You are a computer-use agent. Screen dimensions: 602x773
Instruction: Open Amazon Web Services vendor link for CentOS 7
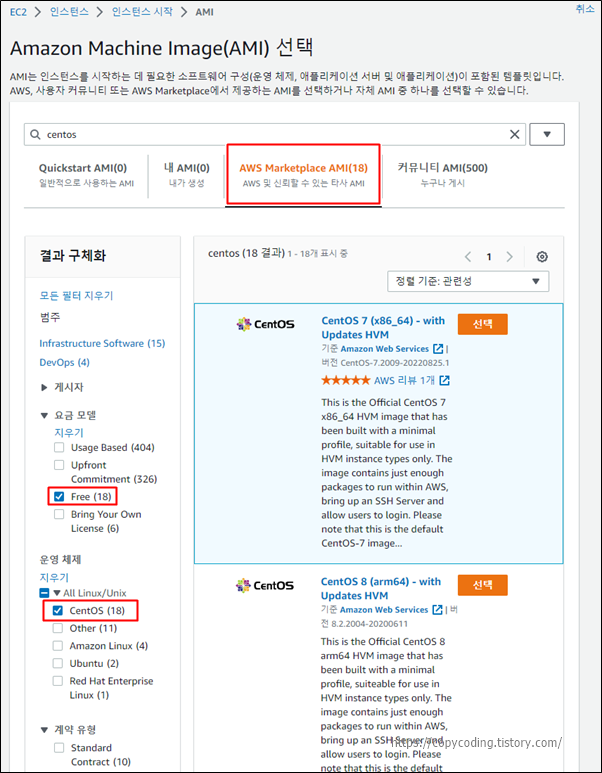pyautogui.click(x=385, y=349)
